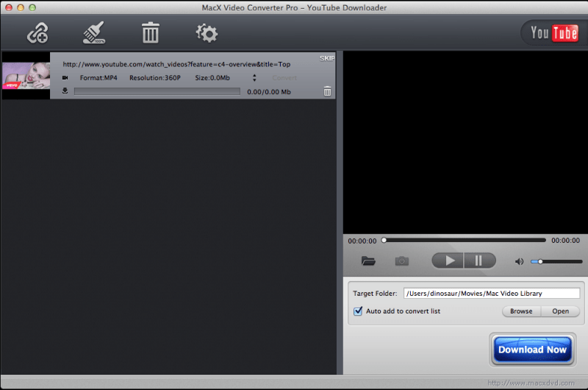Click the SKIP label on the video item

coord(327,58)
